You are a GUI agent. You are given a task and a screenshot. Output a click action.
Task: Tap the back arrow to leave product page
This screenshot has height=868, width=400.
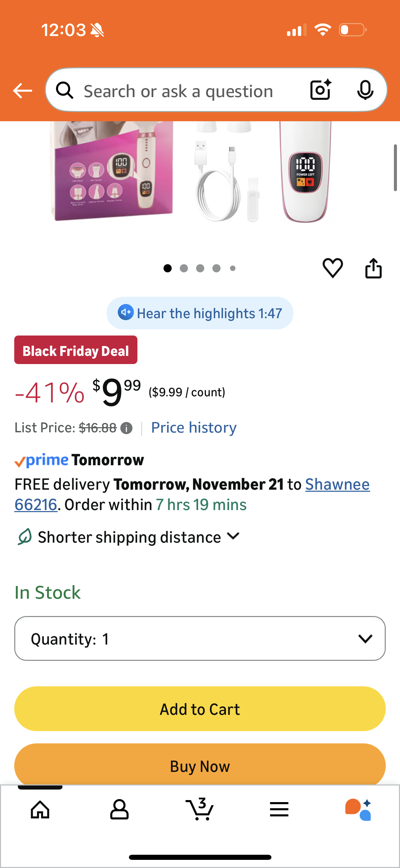(x=22, y=90)
